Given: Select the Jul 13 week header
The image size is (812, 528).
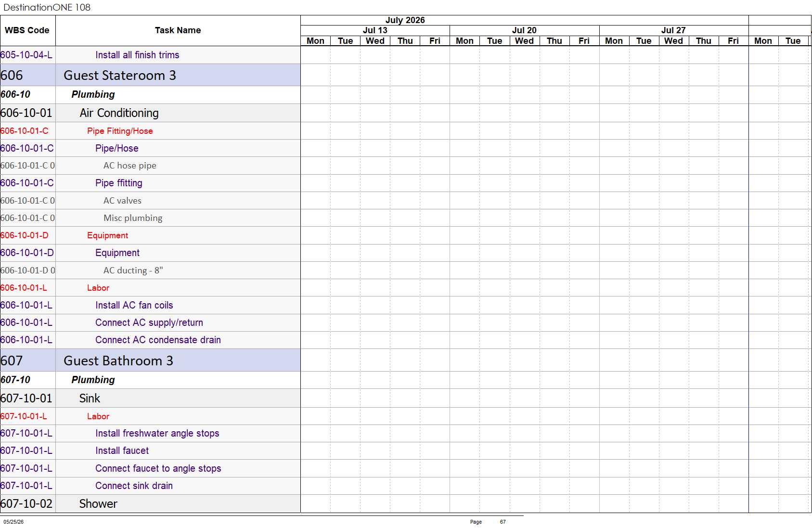Looking at the screenshot, I should click(x=375, y=30).
